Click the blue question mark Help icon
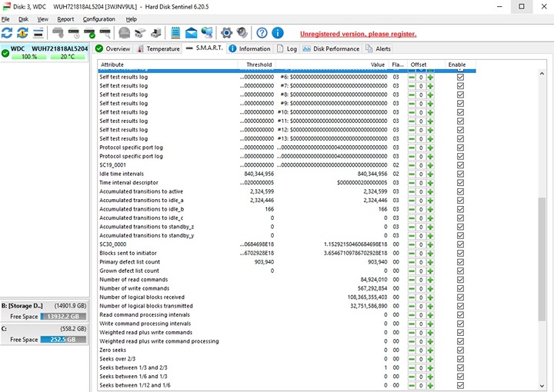554x392 pixels. click(262, 33)
